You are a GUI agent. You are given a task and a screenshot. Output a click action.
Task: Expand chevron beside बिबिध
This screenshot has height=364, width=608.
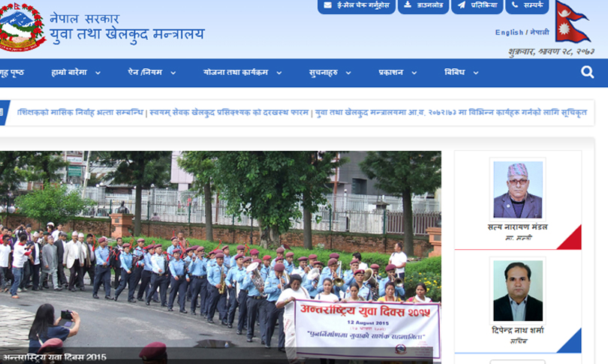pos(476,73)
